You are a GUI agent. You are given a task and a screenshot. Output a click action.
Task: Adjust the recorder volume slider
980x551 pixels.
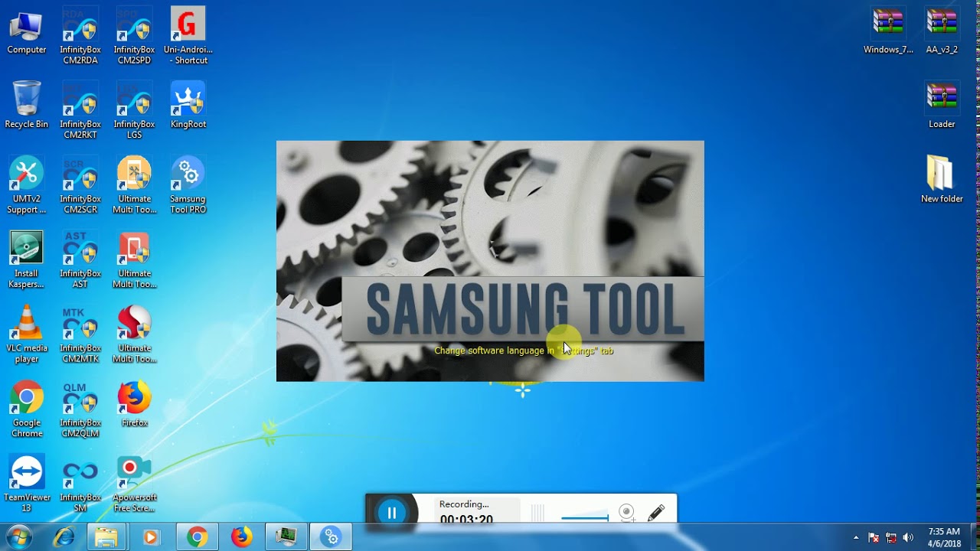585,518
